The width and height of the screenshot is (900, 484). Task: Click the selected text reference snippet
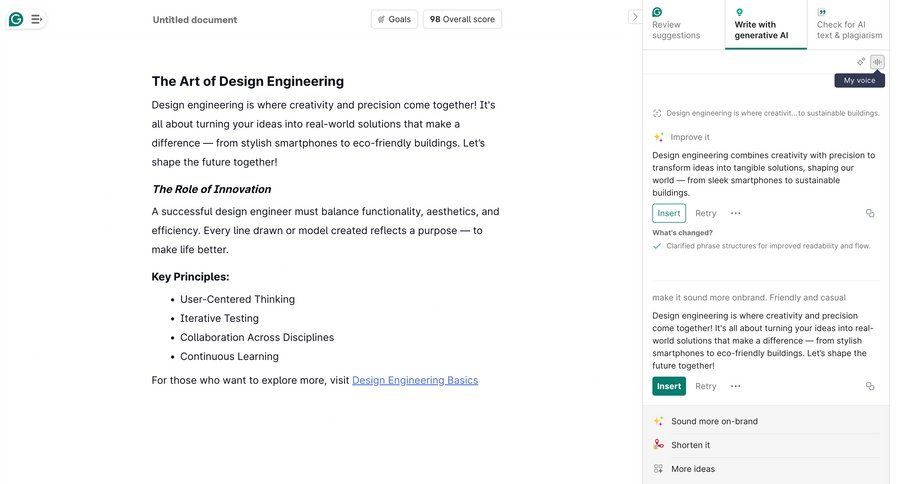coord(766,113)
